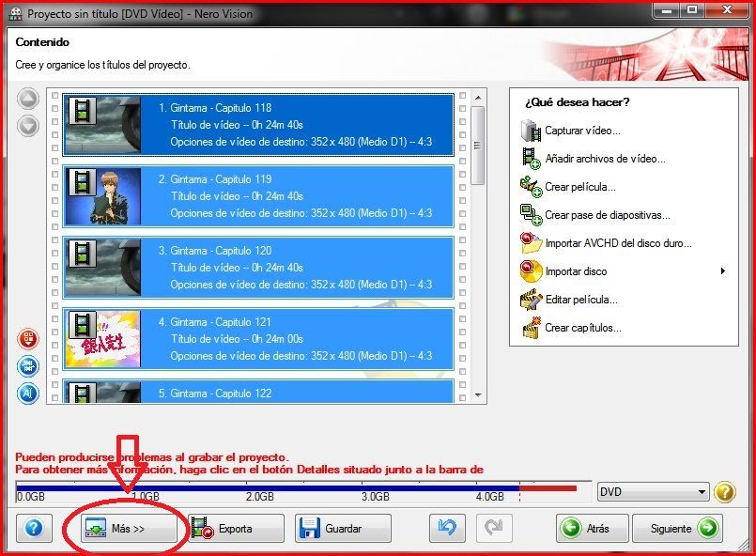
Task: Select title 5. Gintama - Capitulo 122
Action: (x=258, y=391)
